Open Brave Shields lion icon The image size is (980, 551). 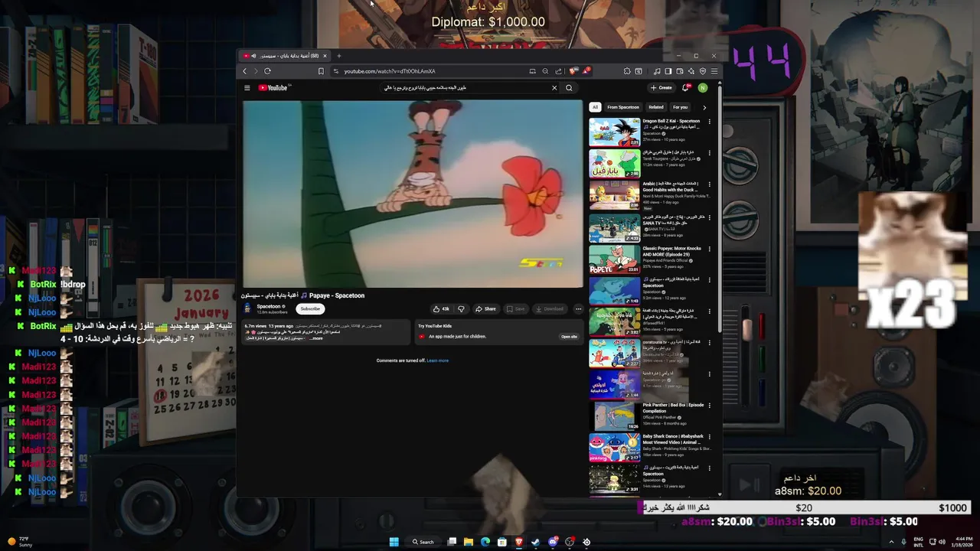point(573,71)
